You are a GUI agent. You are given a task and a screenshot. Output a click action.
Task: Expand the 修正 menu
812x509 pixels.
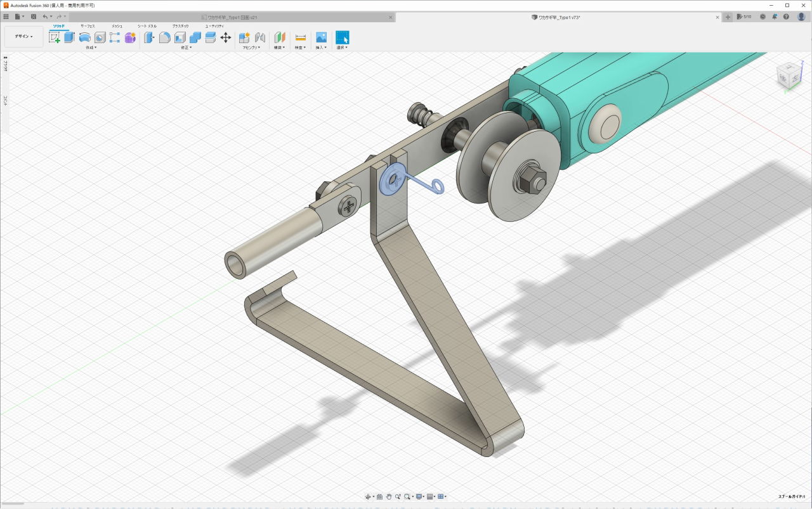click(x=187, y=48)
